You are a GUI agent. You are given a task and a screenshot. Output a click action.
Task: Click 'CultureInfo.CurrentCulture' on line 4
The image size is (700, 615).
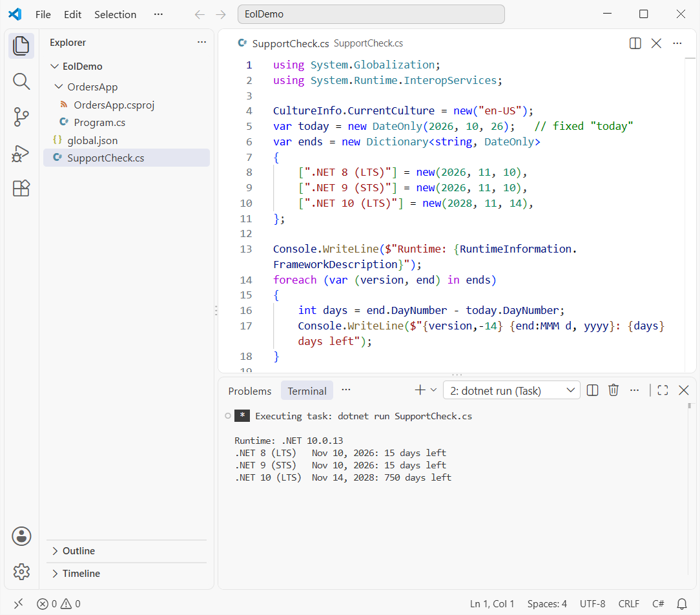click(354, 110)
